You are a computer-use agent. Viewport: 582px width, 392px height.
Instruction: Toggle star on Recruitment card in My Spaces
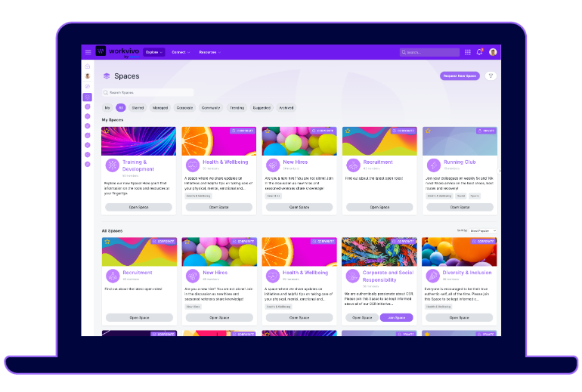348,131
